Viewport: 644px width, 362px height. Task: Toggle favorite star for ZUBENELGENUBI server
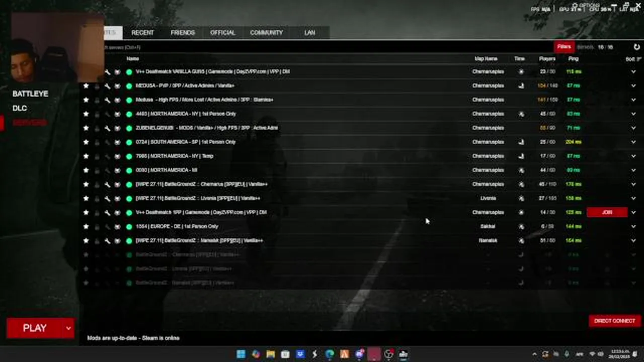pyautogui.click(x=86, y=128)
